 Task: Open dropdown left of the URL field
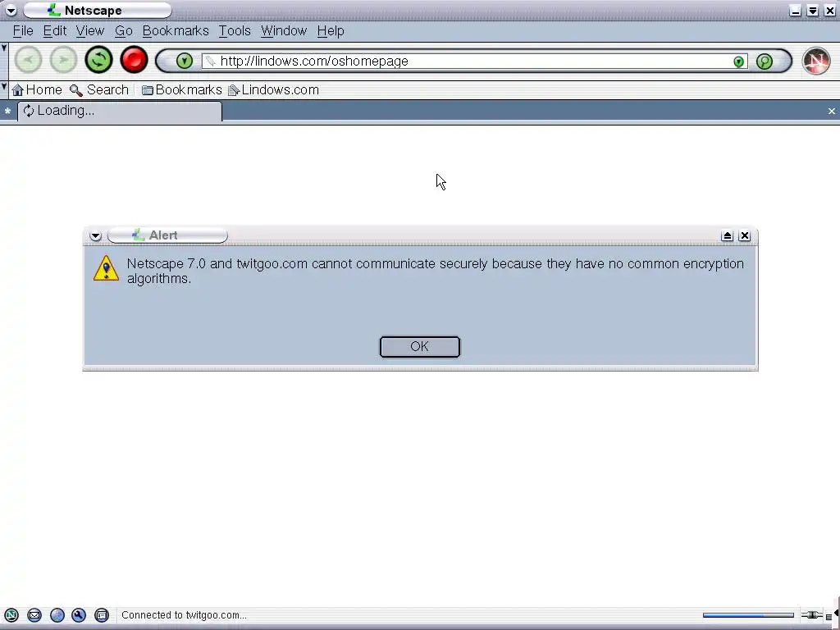[185, 61]
